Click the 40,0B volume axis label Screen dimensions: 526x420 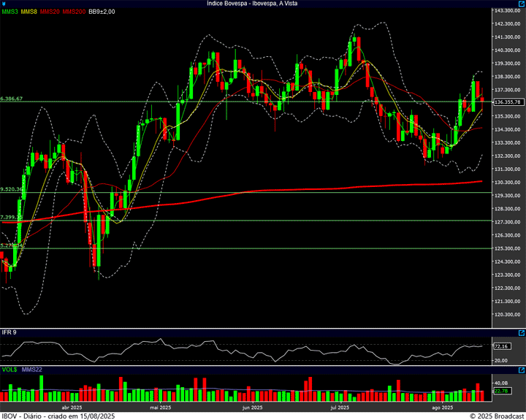pos(501,383)
